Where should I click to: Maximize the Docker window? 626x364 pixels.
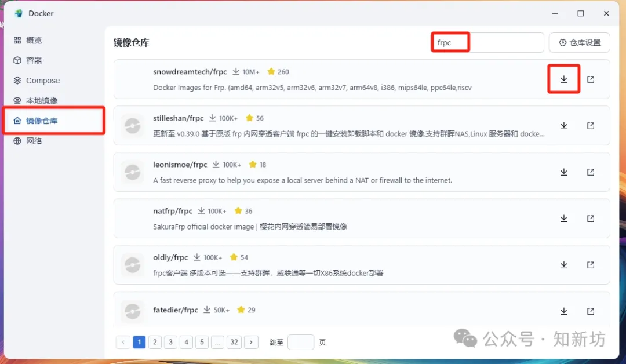tap(580, 13)
